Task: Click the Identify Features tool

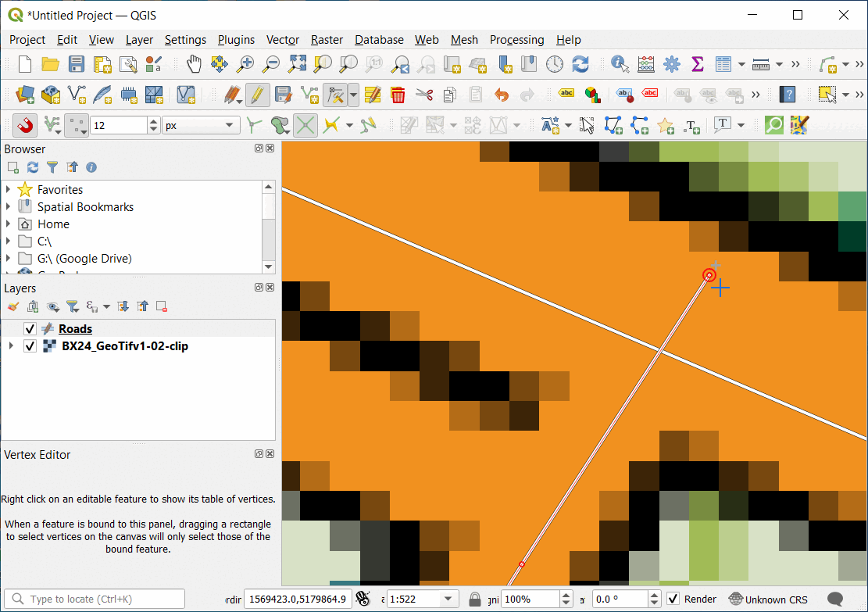Action: pos(620,64)
